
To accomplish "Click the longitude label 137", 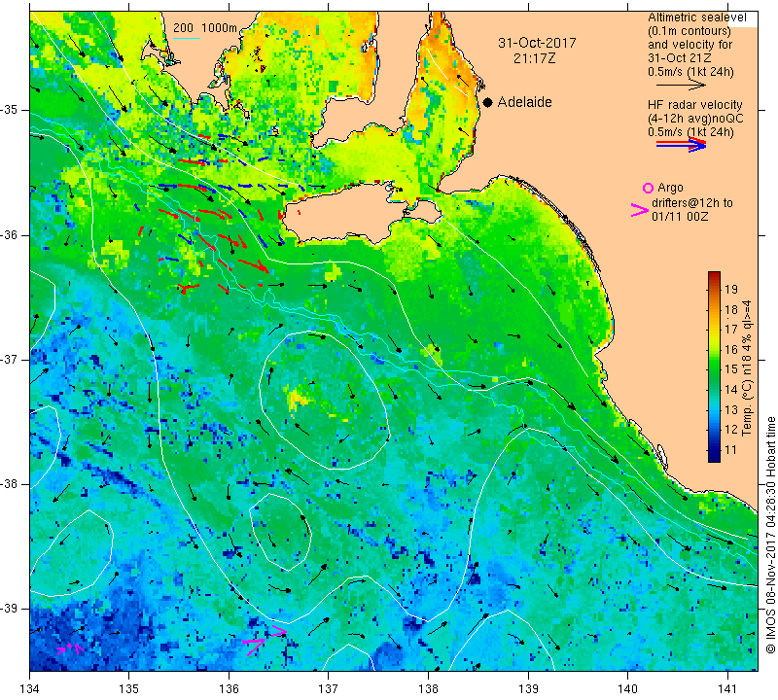I will pyautogui.click(x=329, y=689).
